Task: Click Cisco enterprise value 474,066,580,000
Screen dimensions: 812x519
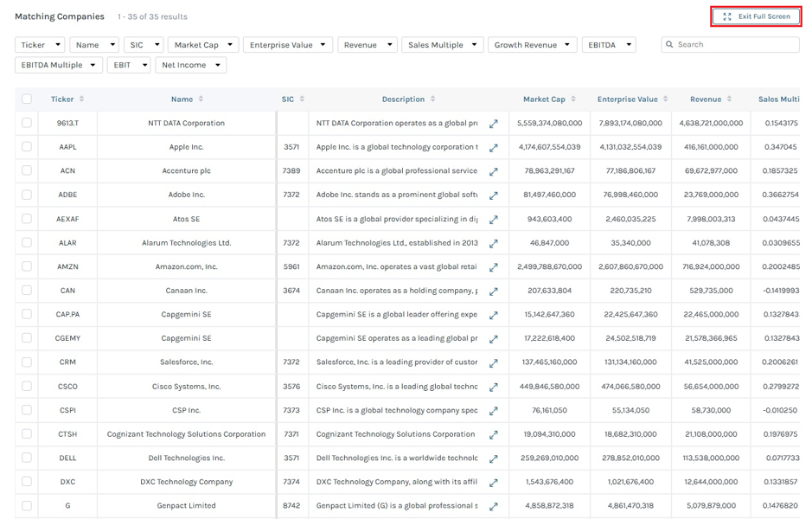Action: [630, 387]
